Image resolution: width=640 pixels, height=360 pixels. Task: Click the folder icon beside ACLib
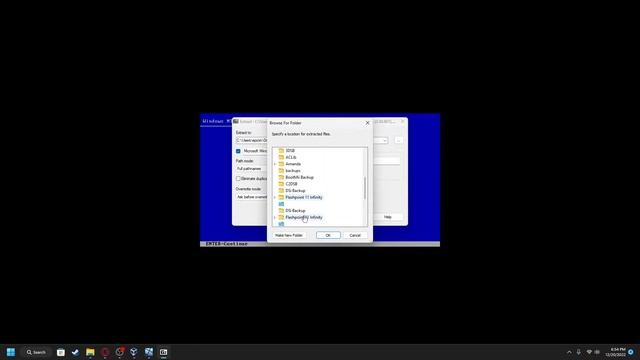point(281,158)
